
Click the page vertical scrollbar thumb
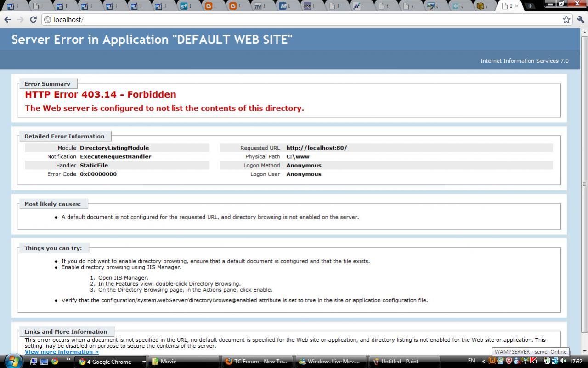click(584, 184)
